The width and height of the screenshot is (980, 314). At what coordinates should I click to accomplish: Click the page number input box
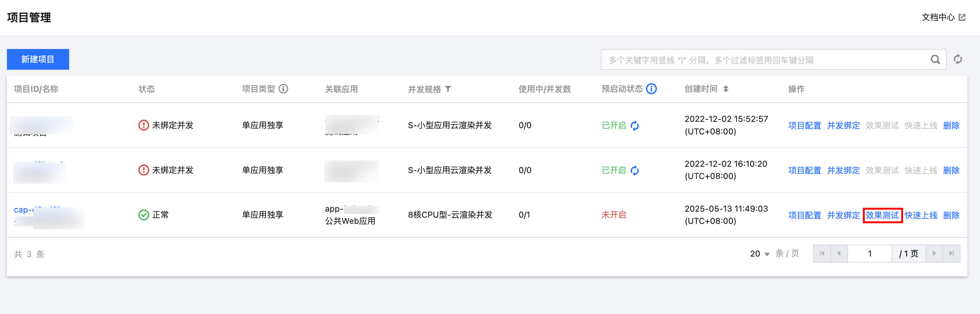coord(869,254)
